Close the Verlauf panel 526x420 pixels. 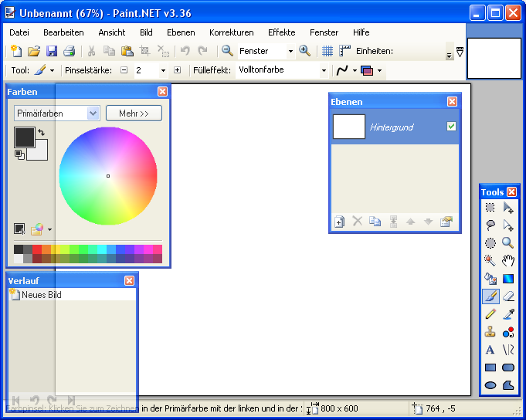[x=129, y=280]
